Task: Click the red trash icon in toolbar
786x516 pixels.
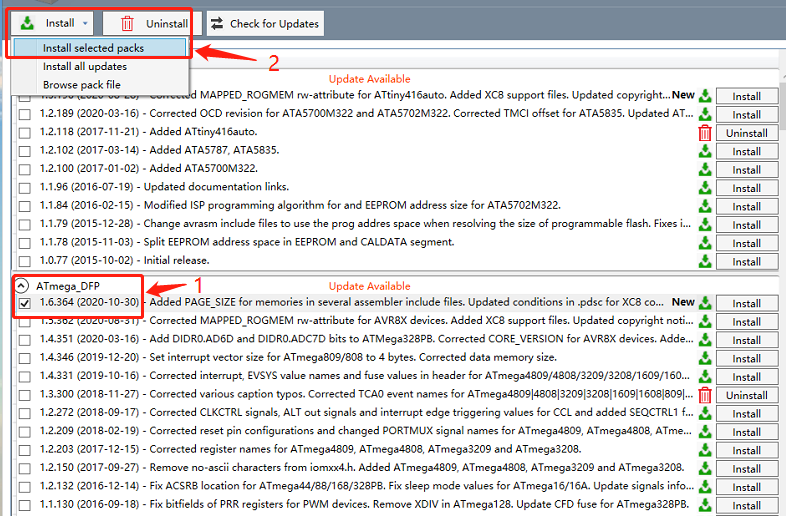Action: coord(127,24)
